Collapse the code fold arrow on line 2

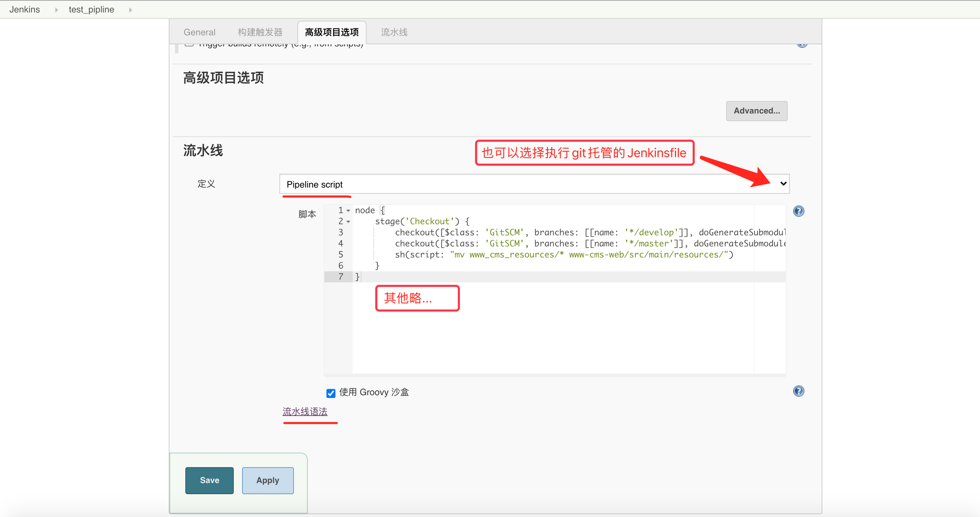coord(349,221)
